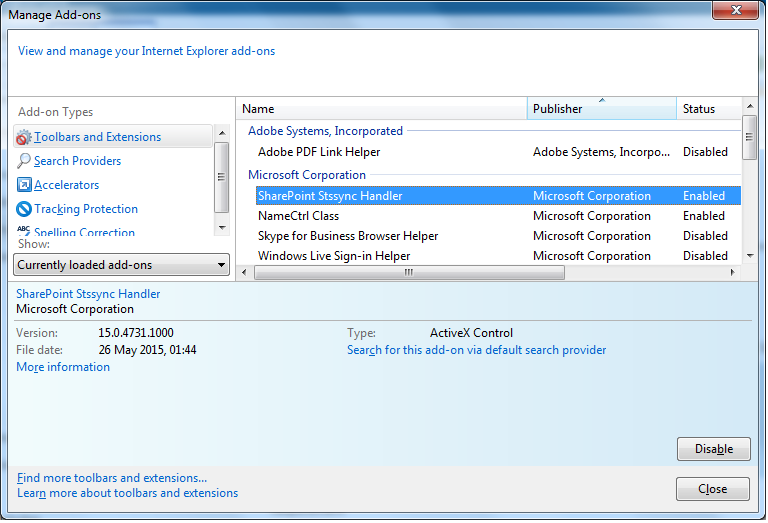Sort list by Publisher column header
This screenshot has height=523, width=768.
click(x=601, y=109)
